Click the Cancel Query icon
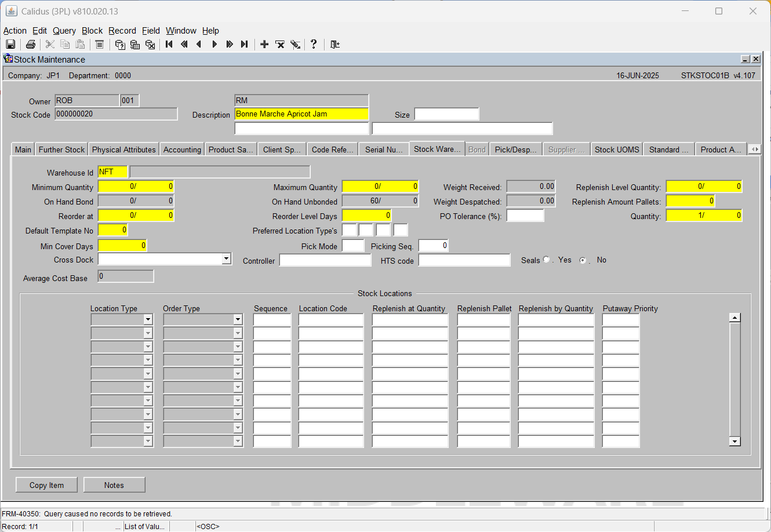Viewport: 771px width, 532px height. click(150, 44)
